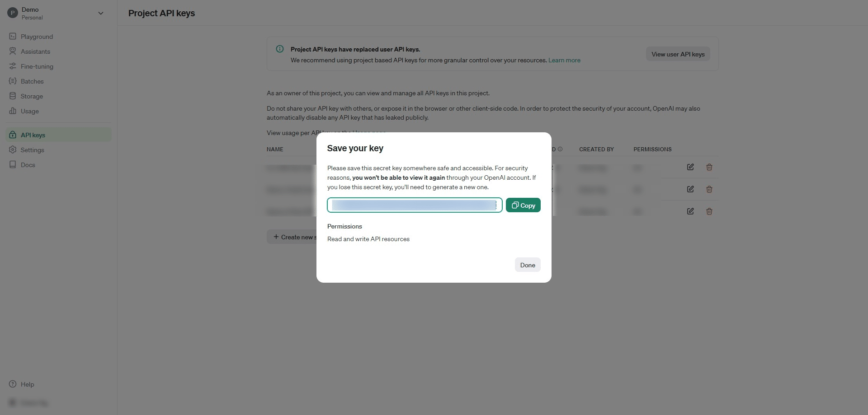This screenshot has height=415, width=868.
Task: Click the PERMISSIONS column header
Action: click(x=652, y=149)
